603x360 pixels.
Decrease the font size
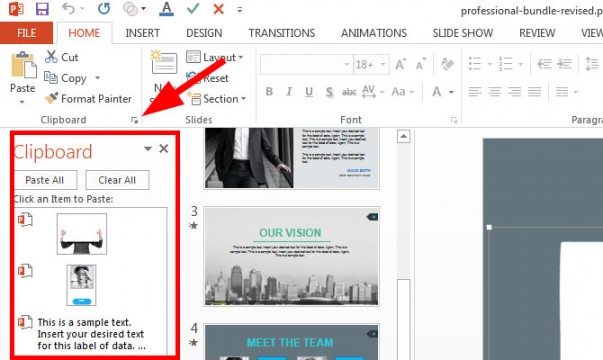421,64
